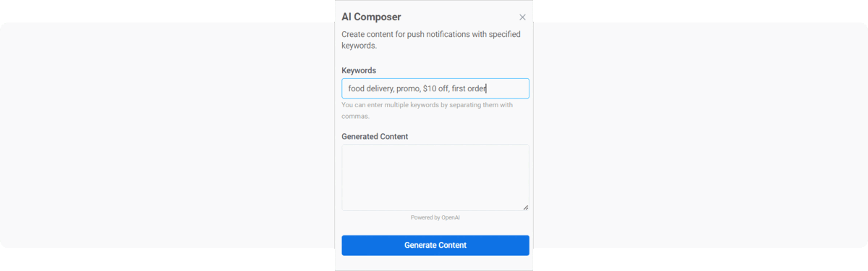868x271 pixels.
Task: Click inside the Generated Content text area
Action: (x=435, y=178)
